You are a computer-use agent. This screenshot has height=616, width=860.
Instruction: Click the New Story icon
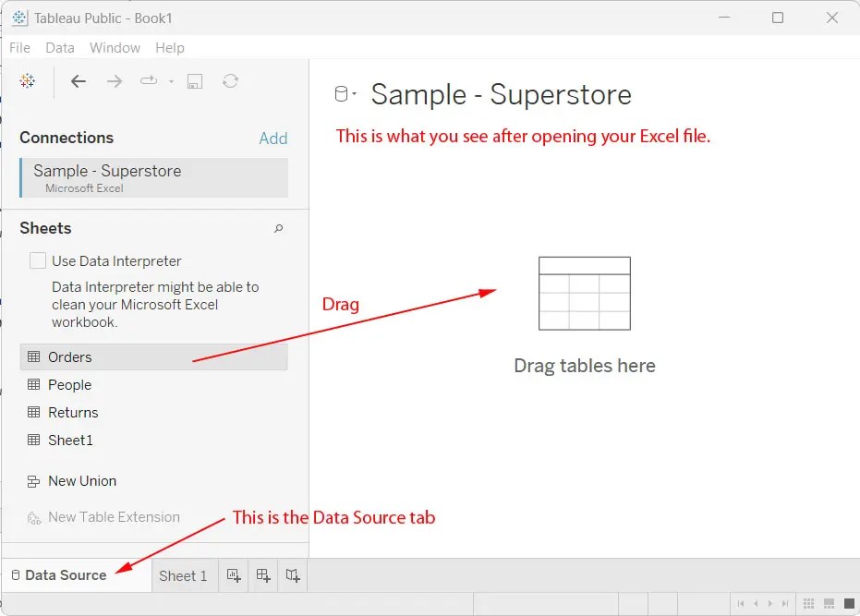(293, 575)
